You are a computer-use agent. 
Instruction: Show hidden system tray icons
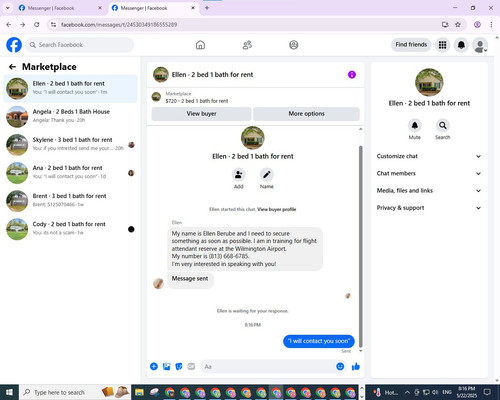407,392
